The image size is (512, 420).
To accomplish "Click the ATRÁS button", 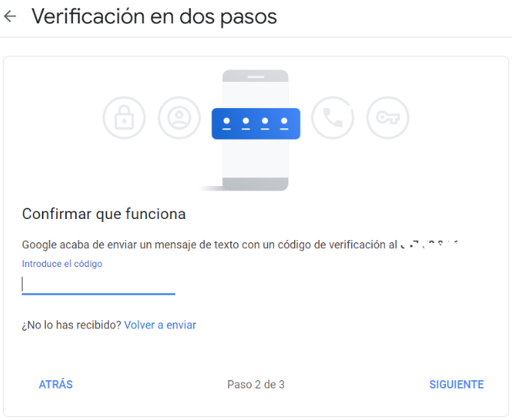I will pyautogui.click(x=56, y=385).
